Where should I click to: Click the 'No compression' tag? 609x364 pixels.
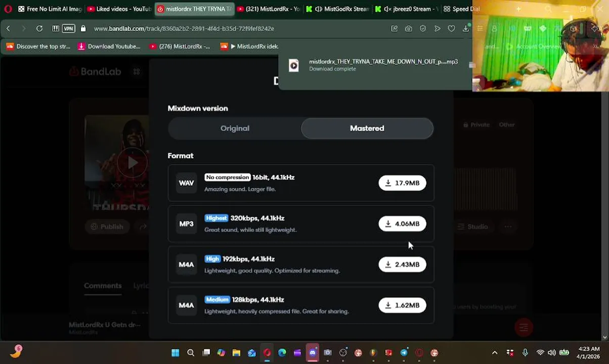coord(228,177)
